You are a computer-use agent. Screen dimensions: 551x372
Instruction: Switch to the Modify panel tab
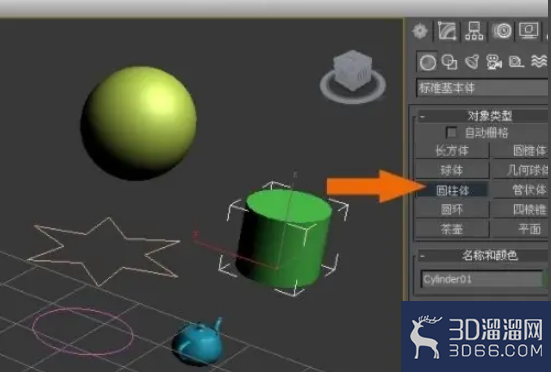point(447,31)
